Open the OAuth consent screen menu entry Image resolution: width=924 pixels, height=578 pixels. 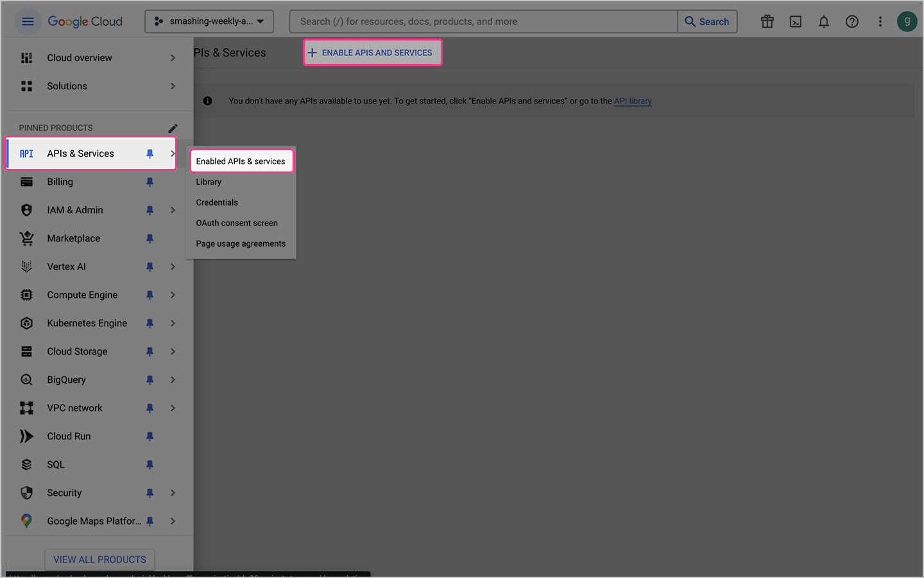[236, 223]
